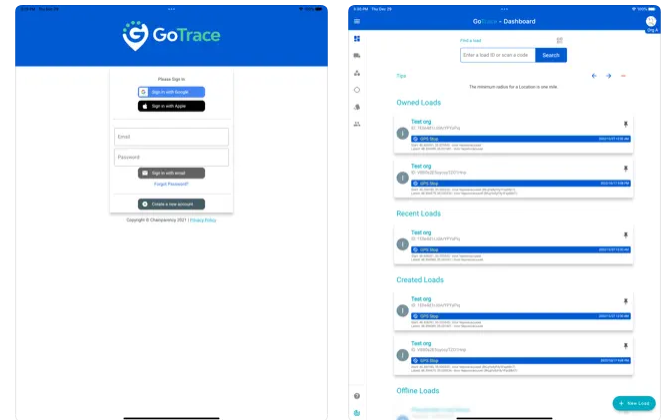The width and height of the screenshot is (665, 420).
Task: Focus the Password input field
Action: pyautogui.click(x=171, y=157)
